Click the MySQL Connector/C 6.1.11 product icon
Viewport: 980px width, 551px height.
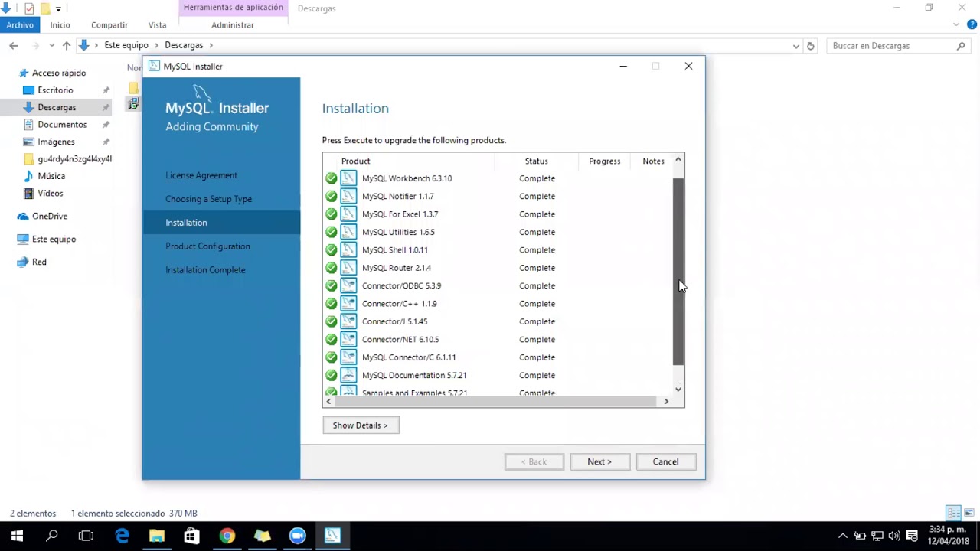coord(348,357)
